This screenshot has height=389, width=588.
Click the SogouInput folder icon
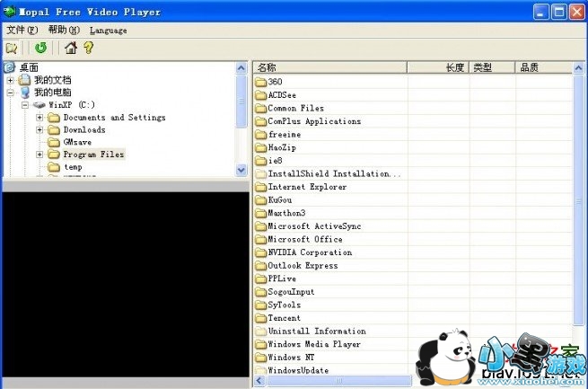click(260, 292)
